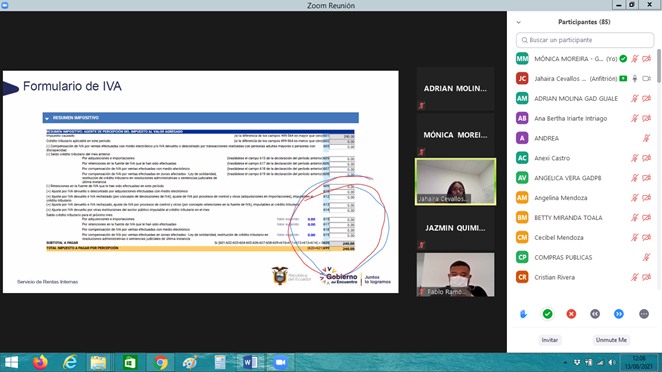The width and height of the screenshot is (662, 372).
Task: Click the raise hand icon
Action: tap(524, 314)
